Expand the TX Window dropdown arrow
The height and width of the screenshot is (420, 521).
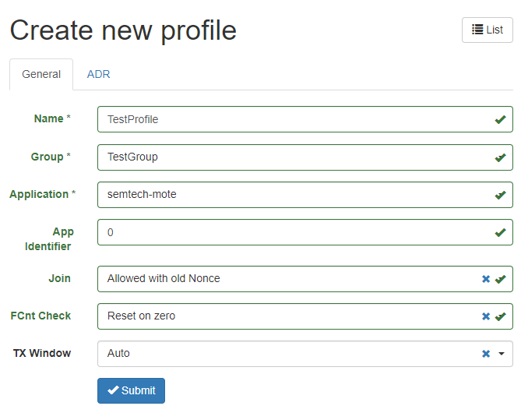502,354
